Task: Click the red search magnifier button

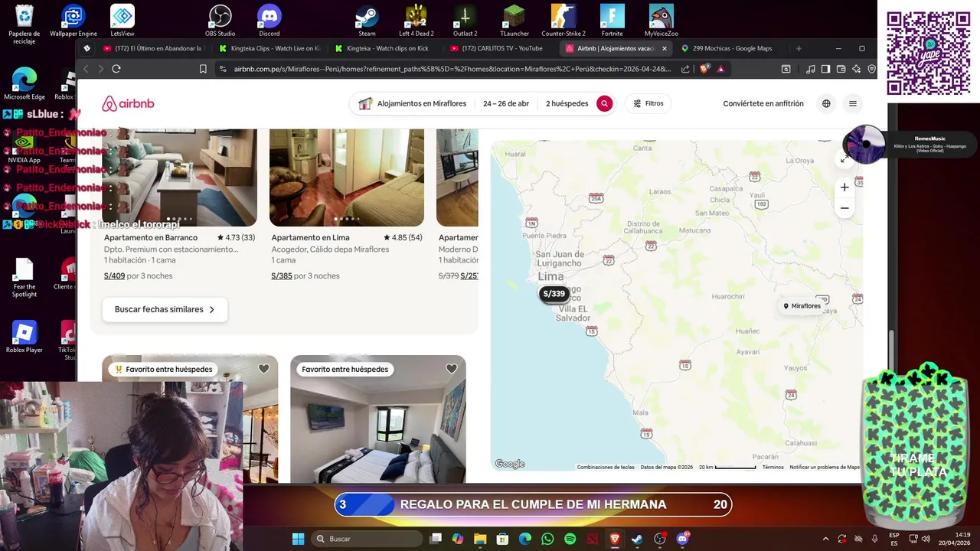Action: point(605,103)
